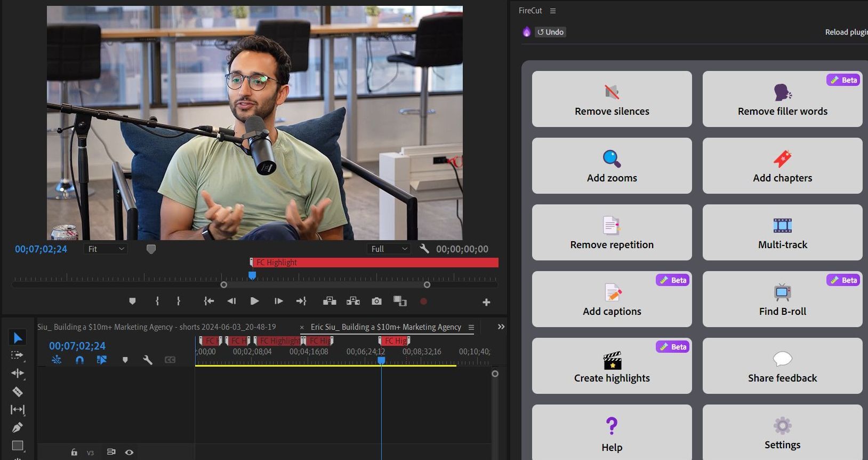This screenshot has height=460, width=868.
Task: Open the Fit zoom level dropdown
Action: pyautogui.click(x=106, y=249)
